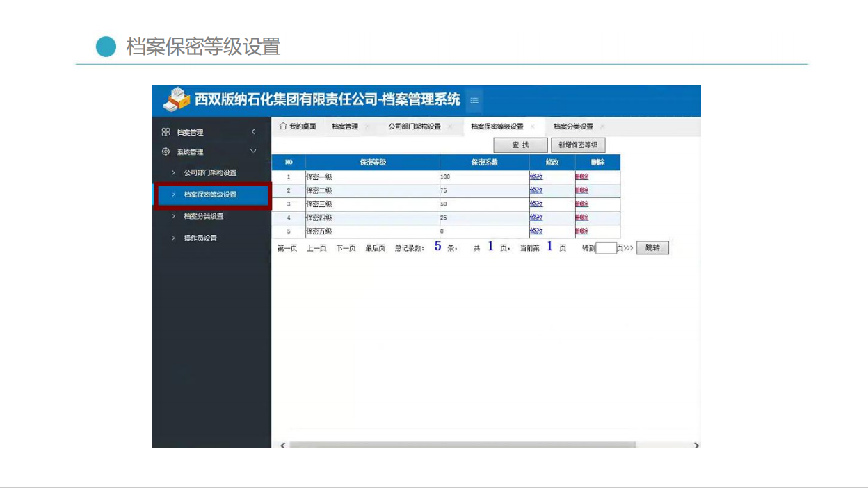
Task: Click the system title 西双版纳石化集团有限责任公司
Action: (287, 100)
